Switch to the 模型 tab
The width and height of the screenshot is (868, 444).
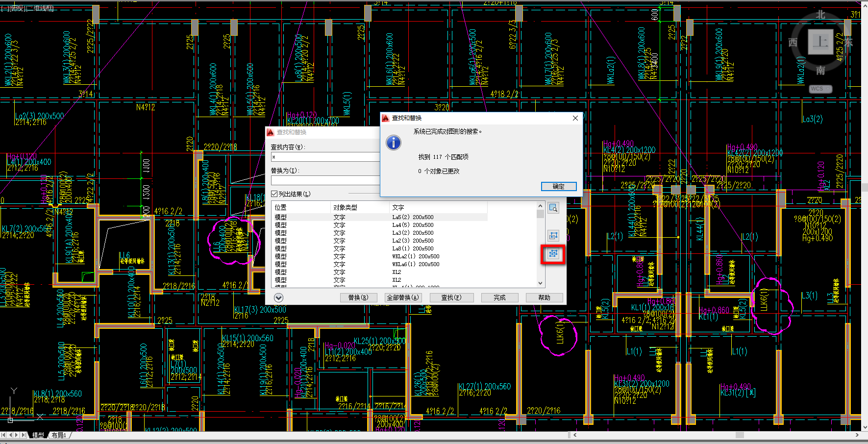pyautogui.click(x=38, y=435)
